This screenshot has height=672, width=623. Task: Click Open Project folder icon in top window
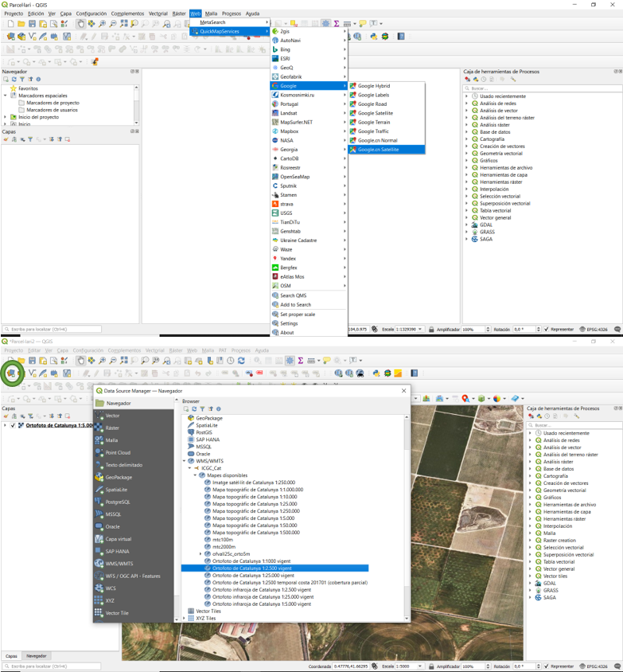[x=21, y=24]
